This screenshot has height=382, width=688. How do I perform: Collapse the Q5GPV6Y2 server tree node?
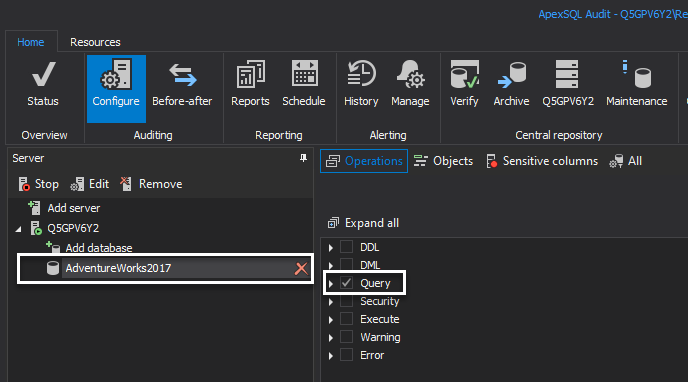[x=18, y=229]
